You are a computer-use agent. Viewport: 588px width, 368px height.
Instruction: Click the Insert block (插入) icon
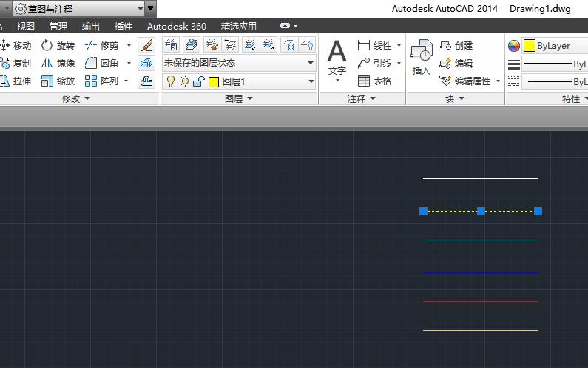(422, 58)
